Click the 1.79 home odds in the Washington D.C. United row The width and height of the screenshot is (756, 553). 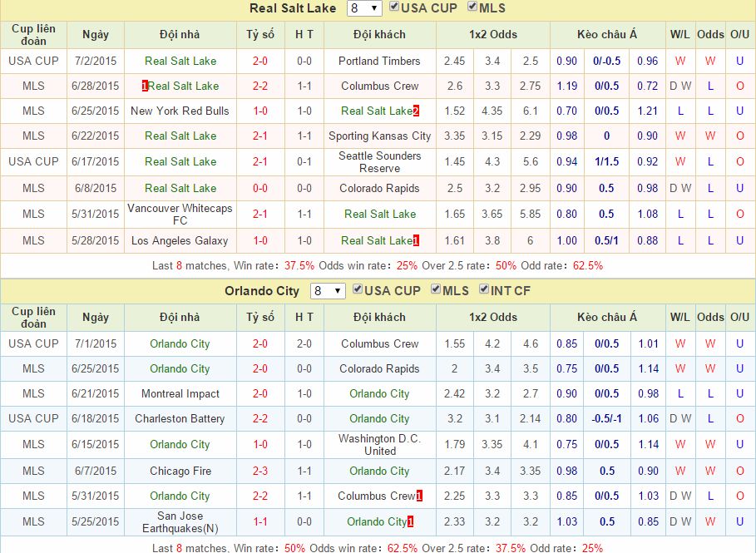(454, 445)
